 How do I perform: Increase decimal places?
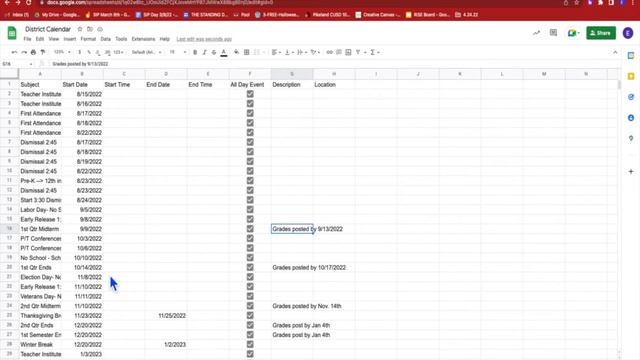[107, 52]
